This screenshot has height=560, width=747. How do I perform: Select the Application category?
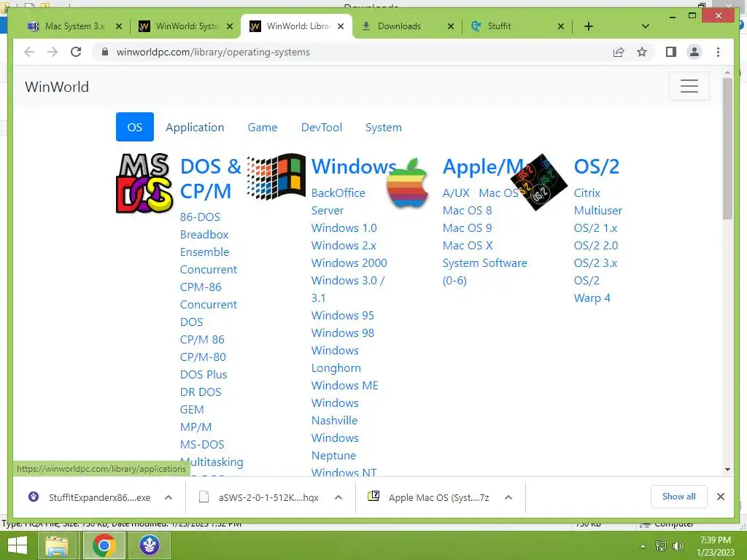pos(195,127)
